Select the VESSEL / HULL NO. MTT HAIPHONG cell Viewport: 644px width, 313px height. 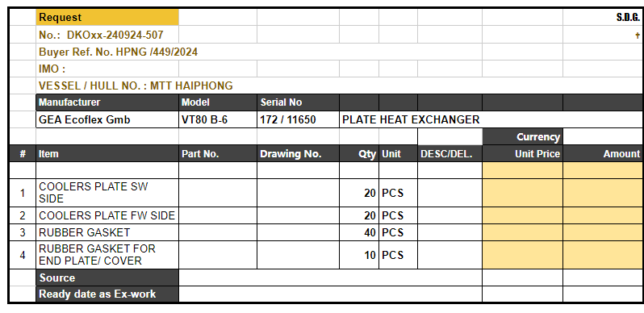coord(259,86)
